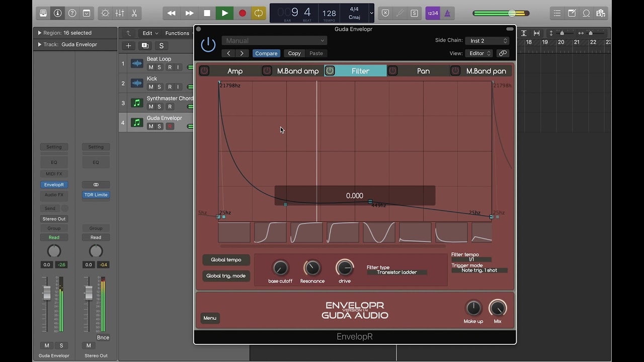The height and width of the screenshot is (362, 644).
Task: Expand the Region inspector disclosure triangle
Action: click(x=40, y=33)
